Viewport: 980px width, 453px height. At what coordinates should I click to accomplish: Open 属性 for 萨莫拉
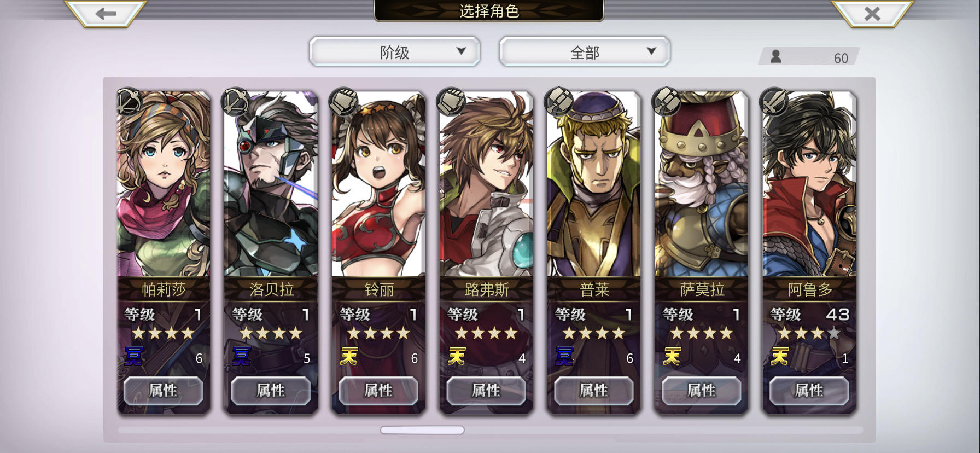click(x=701, y=391)
